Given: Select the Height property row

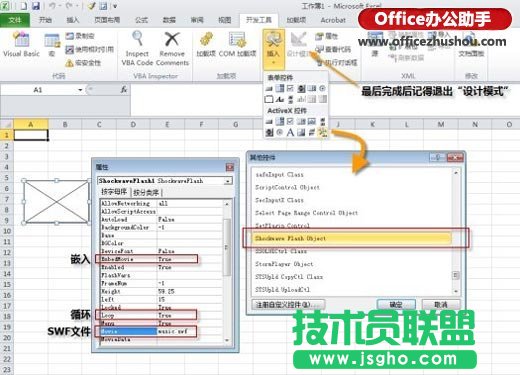Looking at the screenshot, I should tap(162, 291).
